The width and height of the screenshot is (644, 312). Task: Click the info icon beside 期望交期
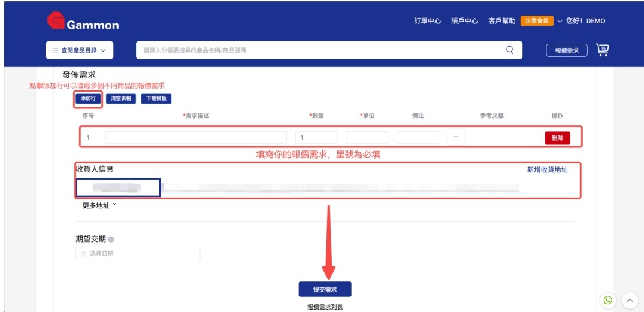click(x=111, y=240)
